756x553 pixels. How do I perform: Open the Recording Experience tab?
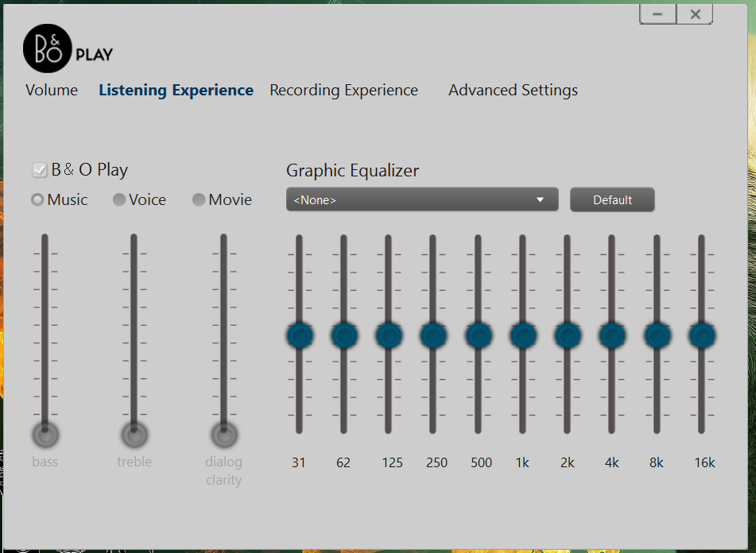pos(343,91)
